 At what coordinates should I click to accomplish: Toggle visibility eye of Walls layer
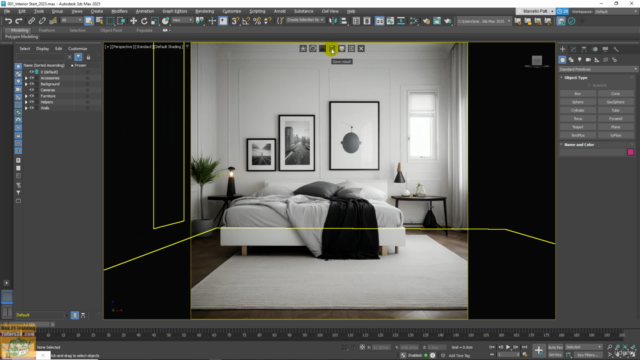point(31,108)
